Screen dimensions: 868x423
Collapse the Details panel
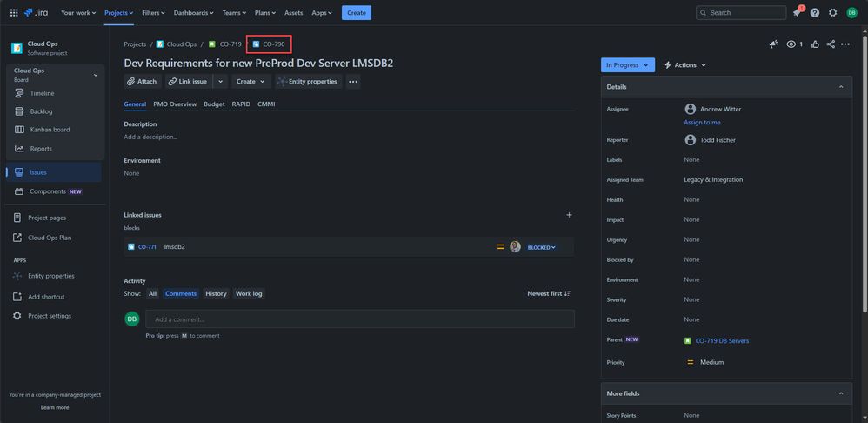click(x=841, y=87)
